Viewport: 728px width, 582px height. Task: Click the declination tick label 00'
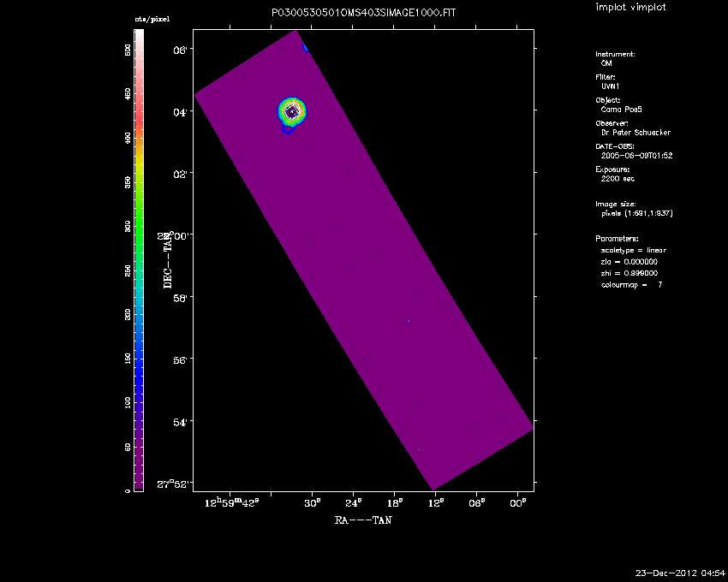coord(180,236)
